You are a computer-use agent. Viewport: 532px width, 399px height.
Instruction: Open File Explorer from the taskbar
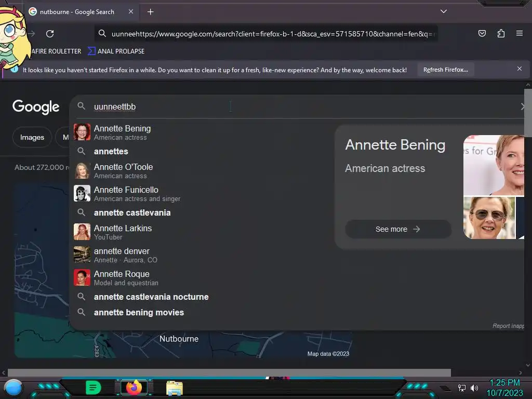(x=175, y=388)
